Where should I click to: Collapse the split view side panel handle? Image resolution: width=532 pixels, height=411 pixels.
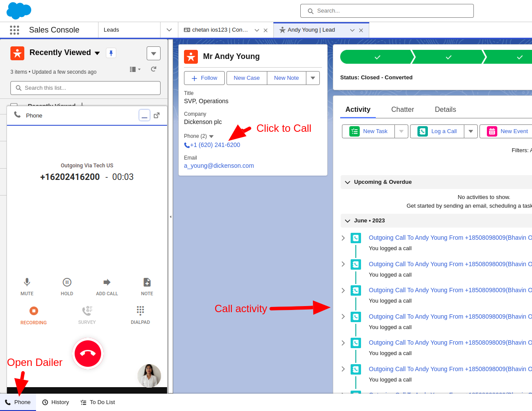(171, 216)
